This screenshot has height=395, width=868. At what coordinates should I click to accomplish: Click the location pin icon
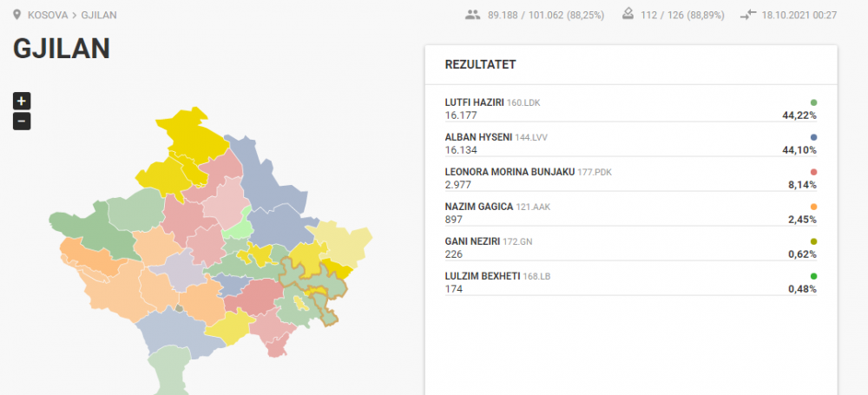(17, 16)
